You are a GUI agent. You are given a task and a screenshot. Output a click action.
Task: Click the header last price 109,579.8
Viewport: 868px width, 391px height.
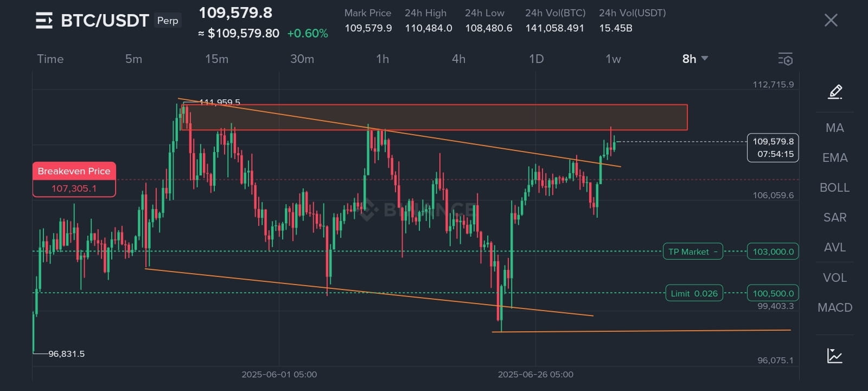pos(235,12)
